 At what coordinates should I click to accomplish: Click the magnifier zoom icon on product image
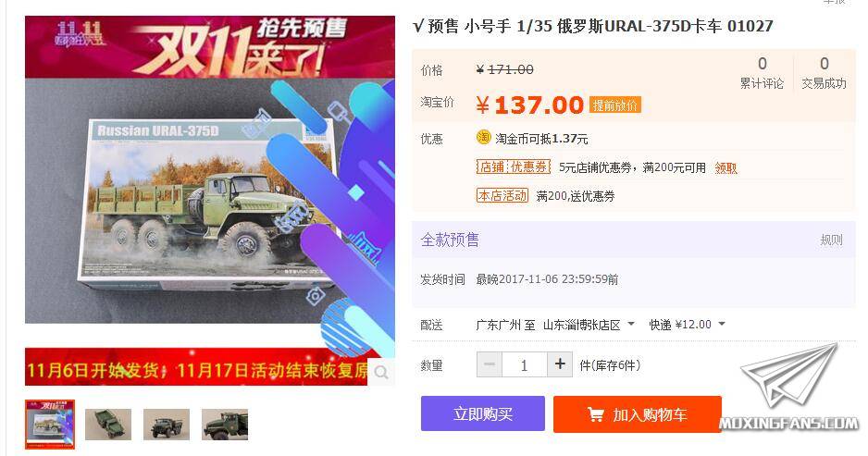[x=381, y=373]
